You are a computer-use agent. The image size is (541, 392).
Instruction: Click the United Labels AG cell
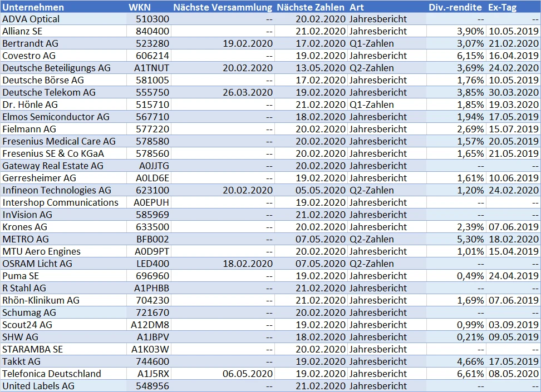(38, 386)
